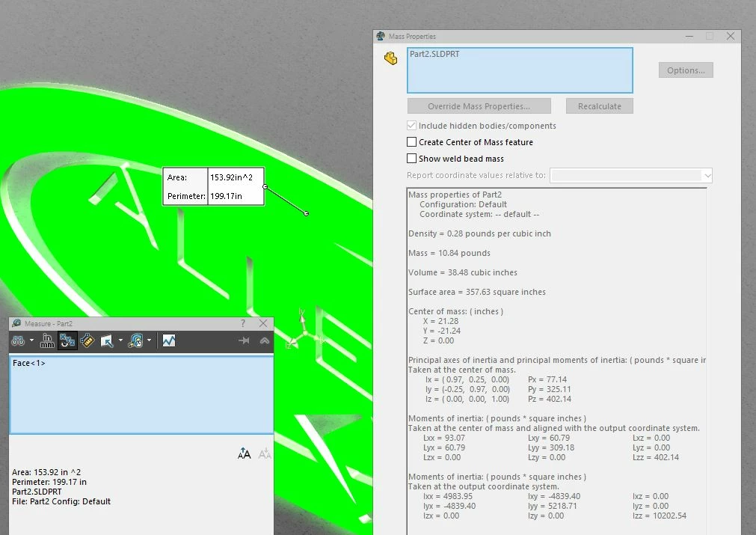Pin the Measure dialog with pushpin icon

[x=244, y=340]
